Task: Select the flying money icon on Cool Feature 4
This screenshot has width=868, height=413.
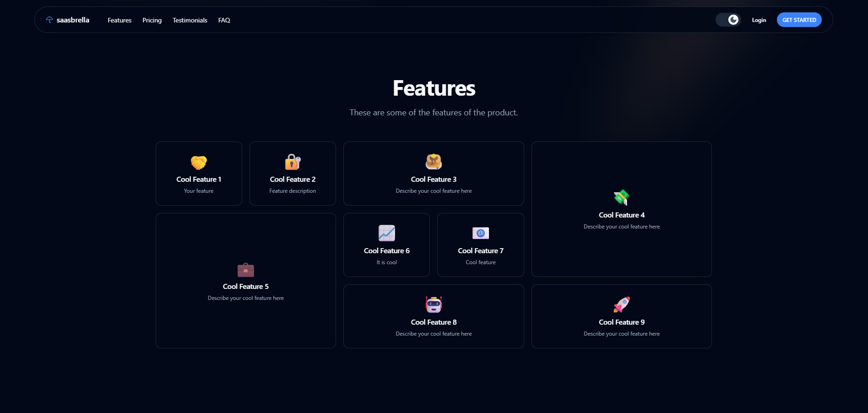Action: [621, 198]
